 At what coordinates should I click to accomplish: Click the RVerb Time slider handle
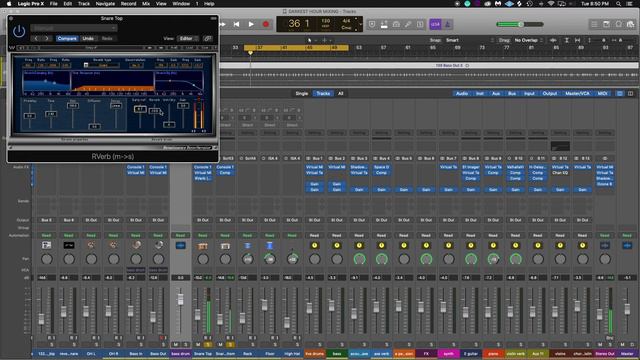pos(51,114)
